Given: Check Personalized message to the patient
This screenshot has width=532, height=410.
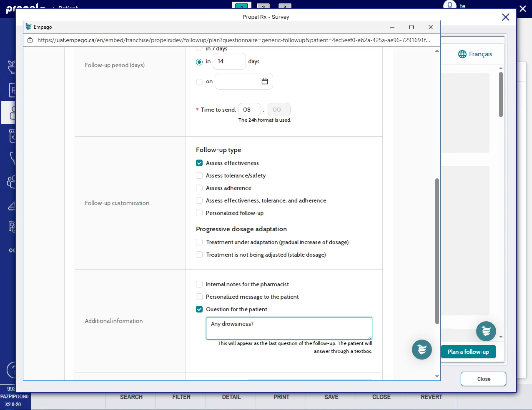Looking at the screenshot, I should [199, 297].
